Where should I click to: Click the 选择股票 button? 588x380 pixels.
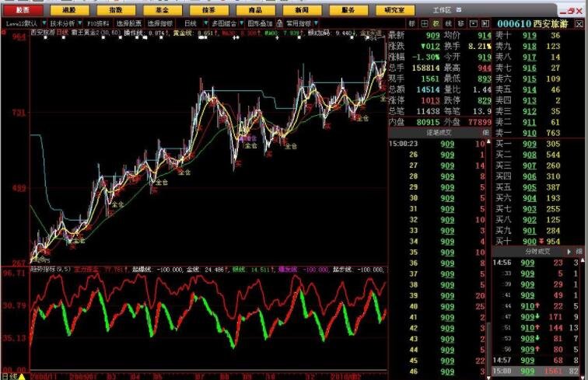(128, 23)
